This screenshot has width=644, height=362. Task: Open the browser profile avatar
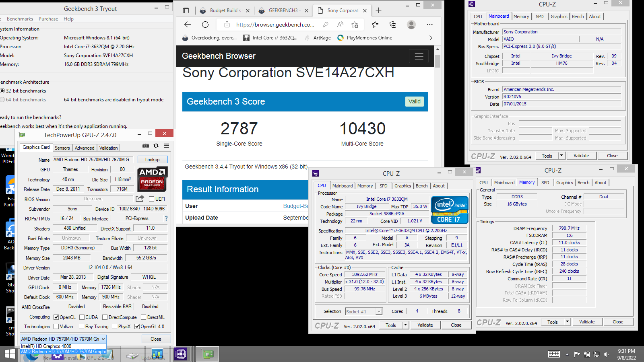(411, 25)
